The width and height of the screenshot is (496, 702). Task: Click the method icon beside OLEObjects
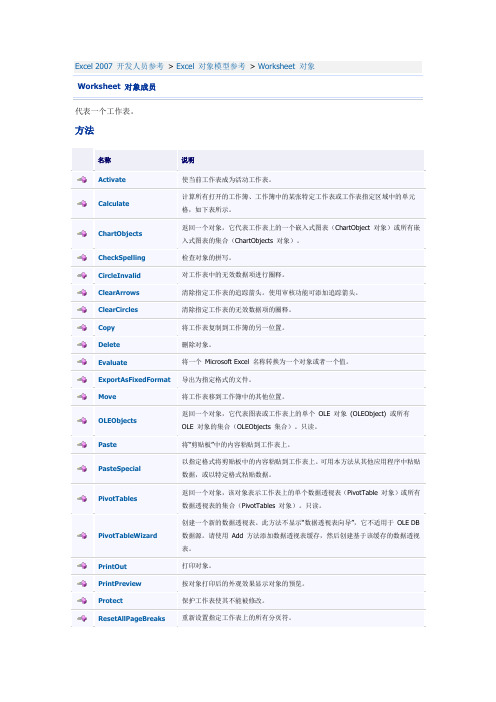[82, 420]
